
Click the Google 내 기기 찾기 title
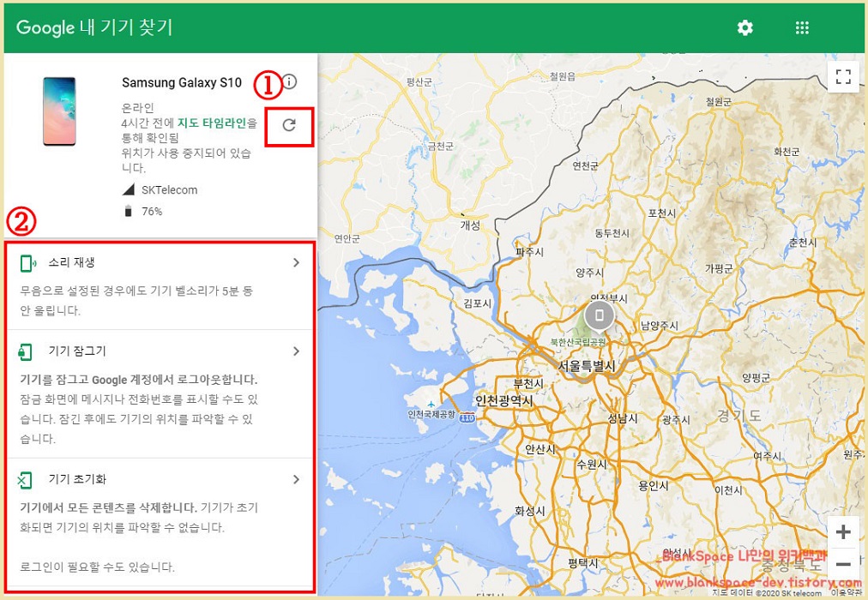94,27
